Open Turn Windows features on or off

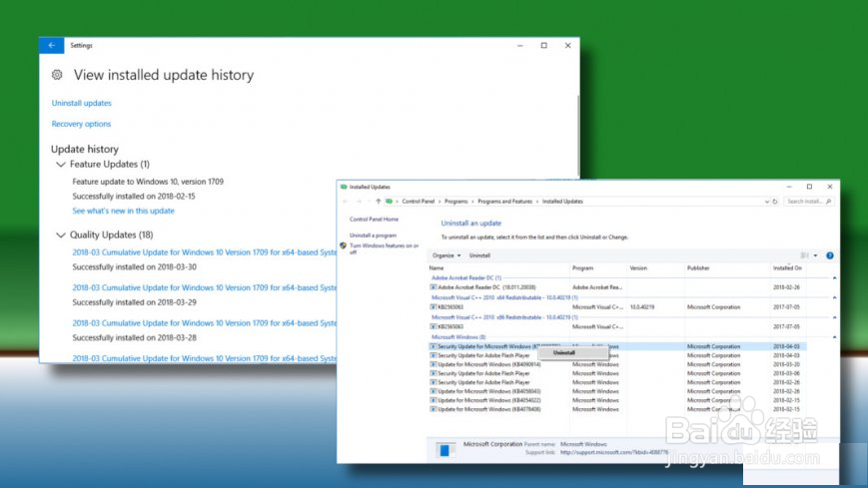tap(384, 248)
